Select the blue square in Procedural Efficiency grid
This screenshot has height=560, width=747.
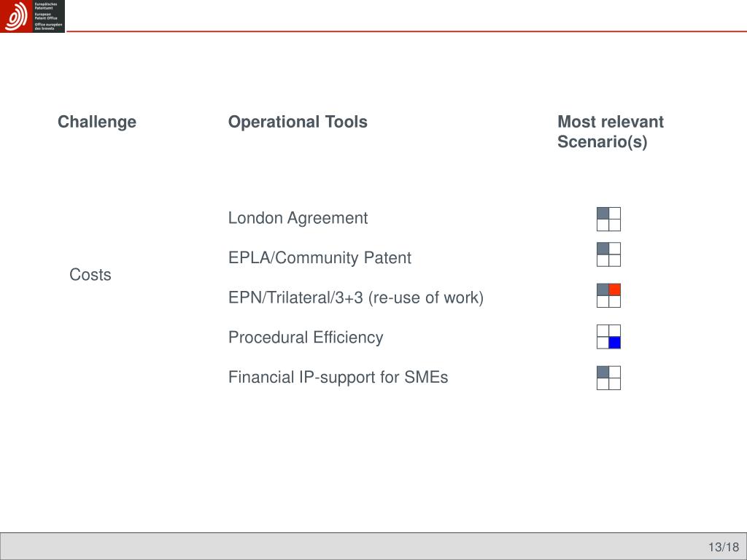(614, 343)
